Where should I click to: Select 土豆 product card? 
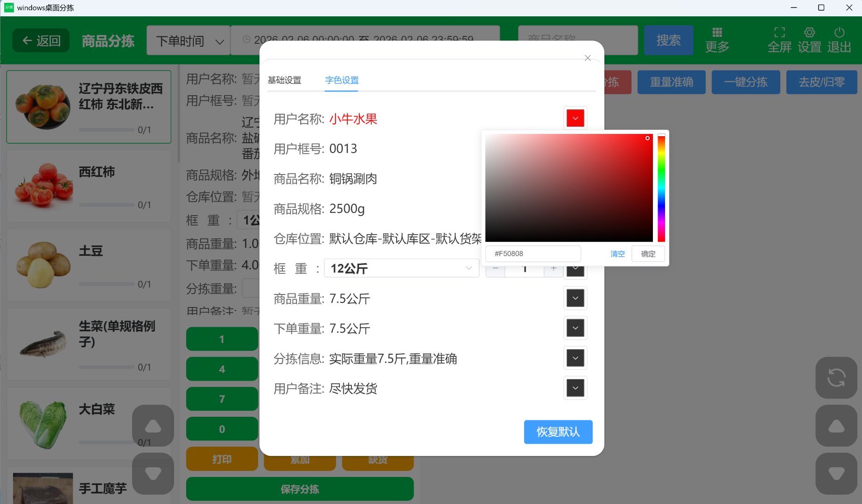[89, 265]
